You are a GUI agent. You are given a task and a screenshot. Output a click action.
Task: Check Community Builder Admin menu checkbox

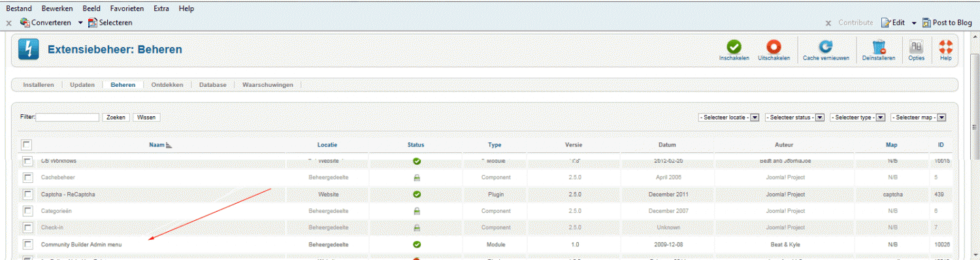click(x=28, y=244)
